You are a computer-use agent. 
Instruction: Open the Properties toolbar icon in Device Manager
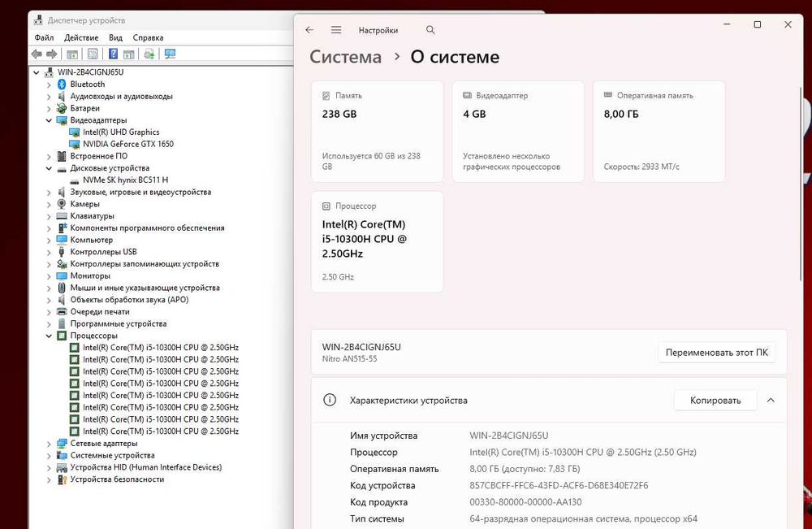point(93,54)
